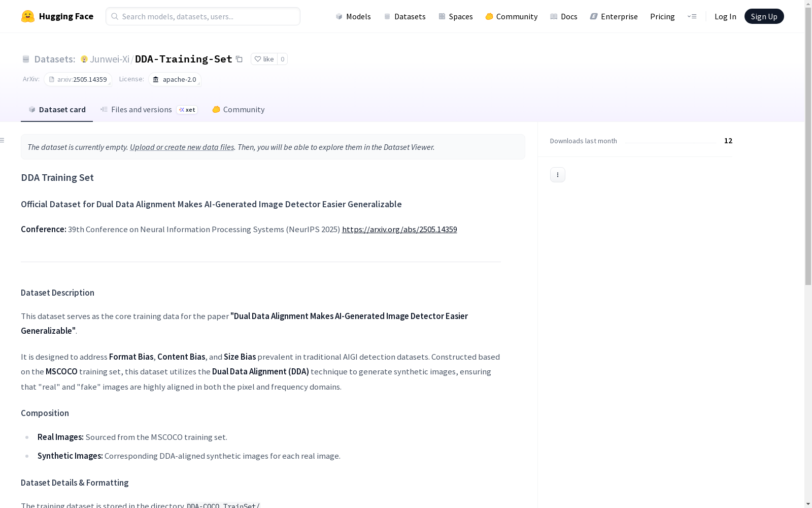Click the Downloads last month label
The image size is (812, 508).
click(584, 141)
